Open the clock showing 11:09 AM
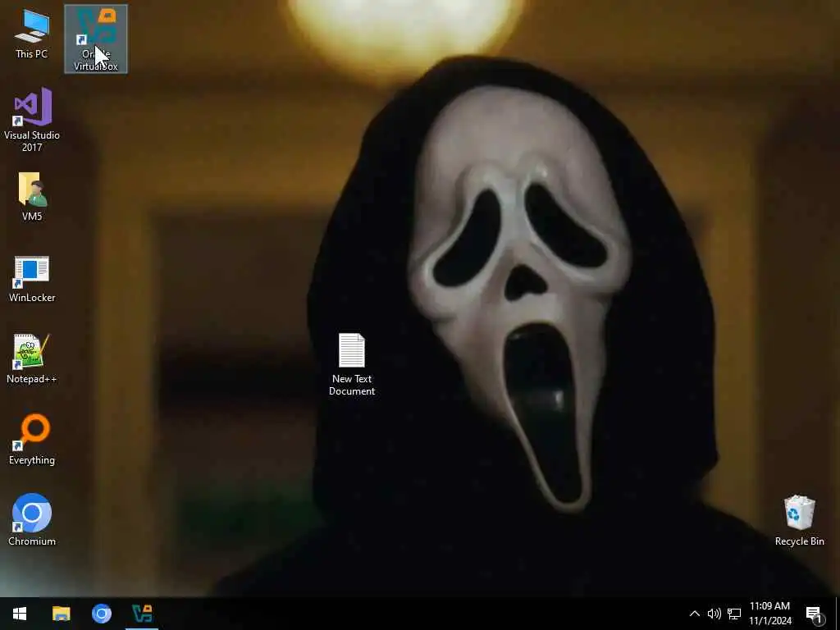The image size is (840, 630). point(769,614)
